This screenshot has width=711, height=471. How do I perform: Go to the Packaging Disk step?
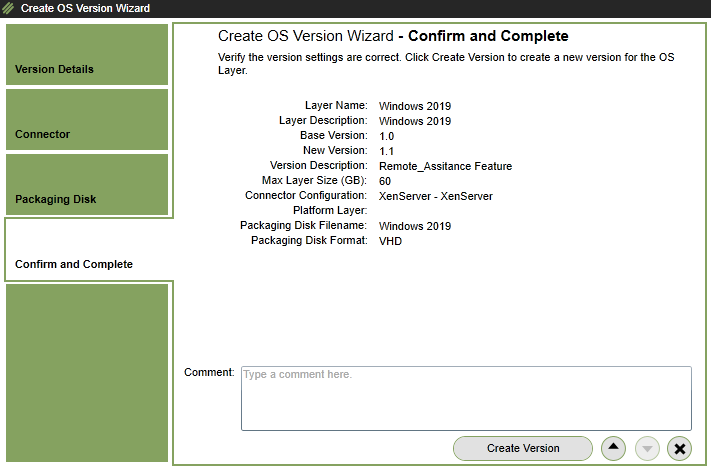(x=86, y=184)
